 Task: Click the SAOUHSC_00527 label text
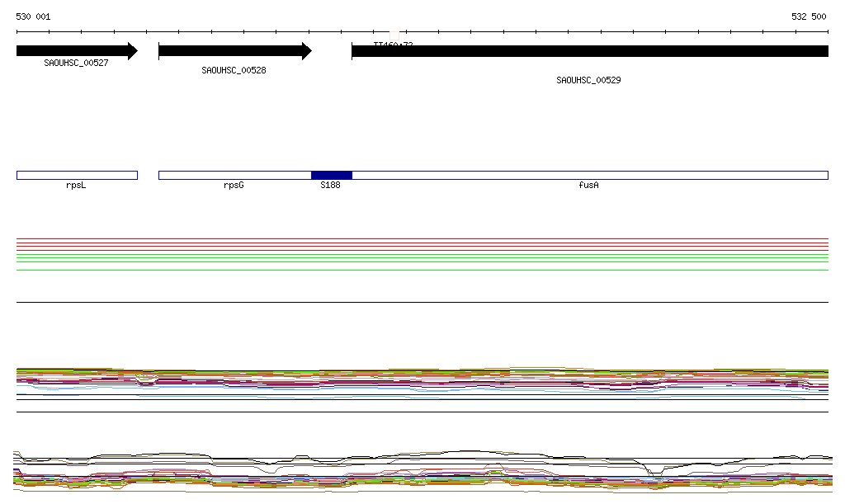pyautogui.click(x=76, y=63)
